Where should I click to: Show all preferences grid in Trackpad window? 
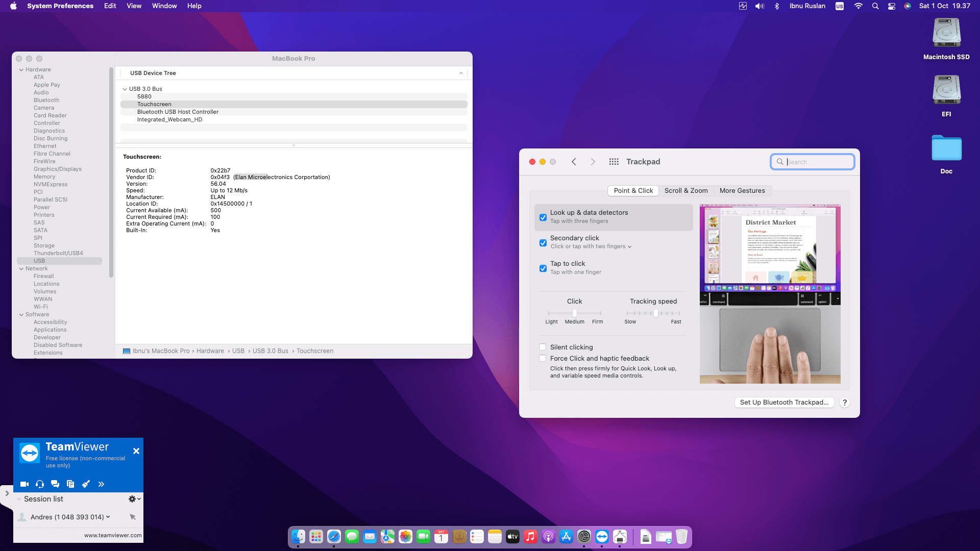coord(614,162)
